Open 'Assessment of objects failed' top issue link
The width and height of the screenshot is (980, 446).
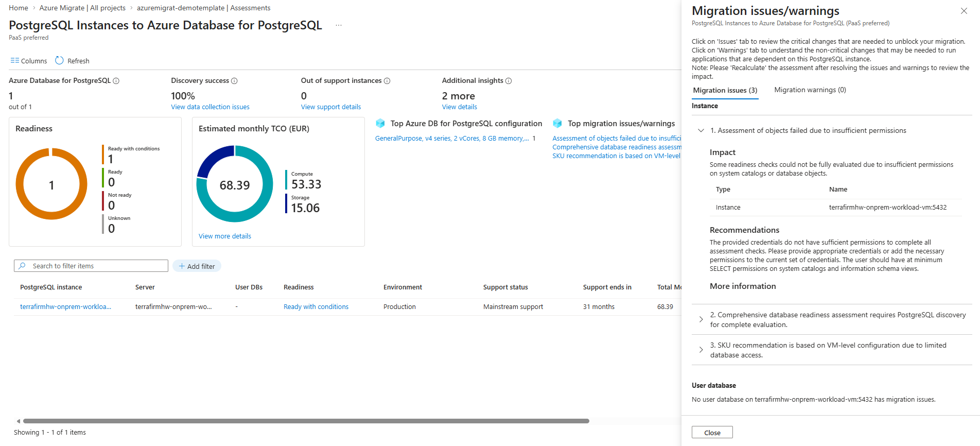click(617, 139)
